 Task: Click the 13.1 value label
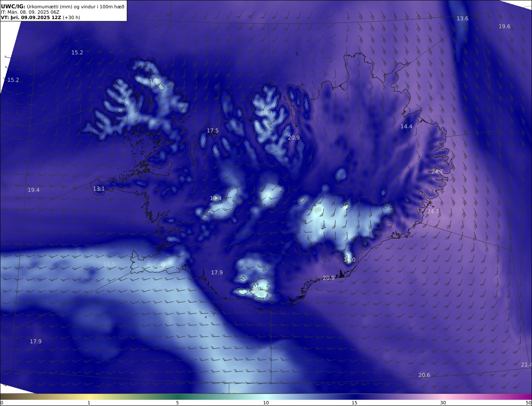(99, 189)
